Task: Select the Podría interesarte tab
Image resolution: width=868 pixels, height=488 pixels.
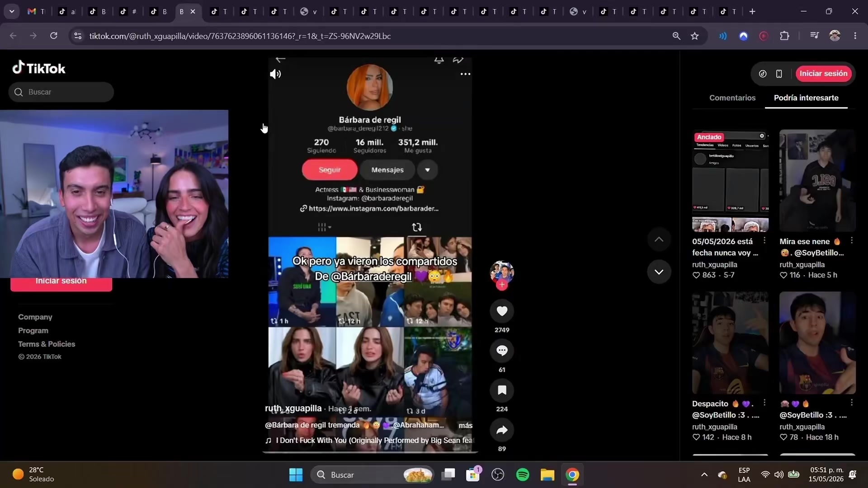Action: (x=806, y=98)
